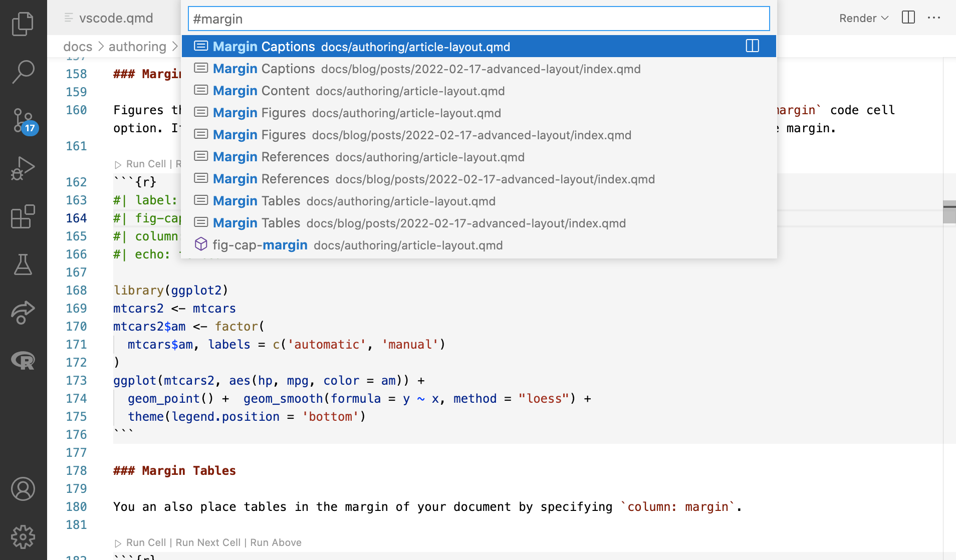Click the Run Above code lens
The height and width of the screenshot is (560, 956).
pyautogui.click(x=276, y=542)
